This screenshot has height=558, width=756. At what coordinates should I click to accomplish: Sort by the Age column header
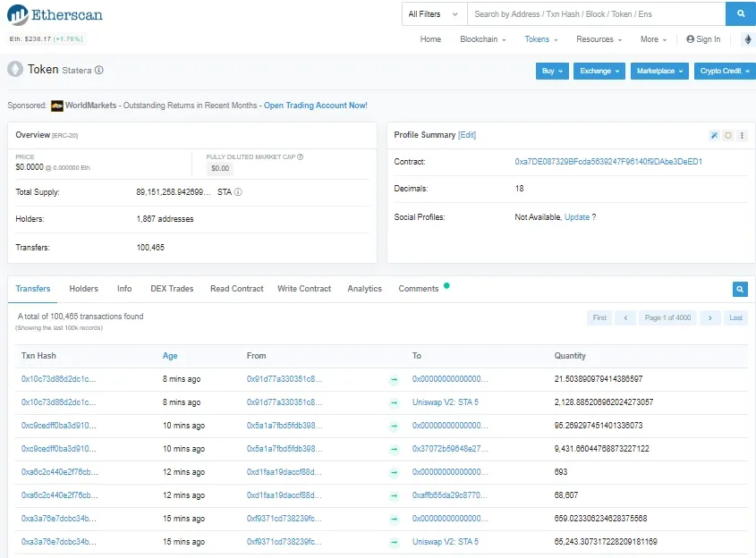click(x=170, y=356)
